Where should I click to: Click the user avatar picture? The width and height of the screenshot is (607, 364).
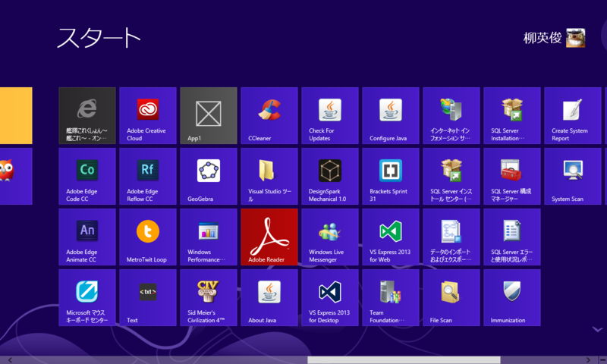pyautogui.click(x=576, y=38)
